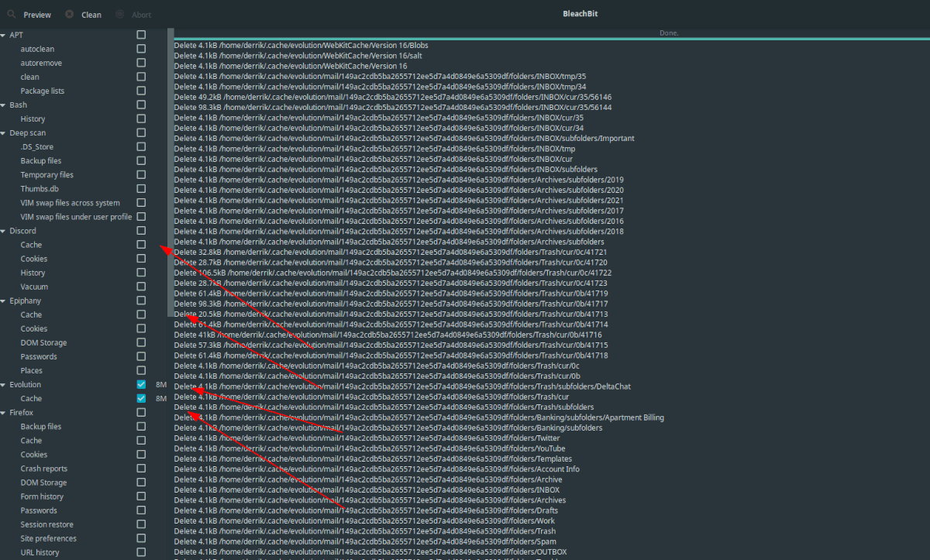Select Discord Cookies tree item

tap(34, 259)
